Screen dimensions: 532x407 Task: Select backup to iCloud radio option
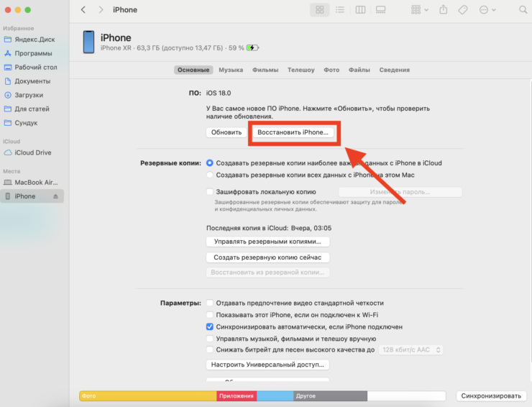pyautogui.click(x=210, y=163)
